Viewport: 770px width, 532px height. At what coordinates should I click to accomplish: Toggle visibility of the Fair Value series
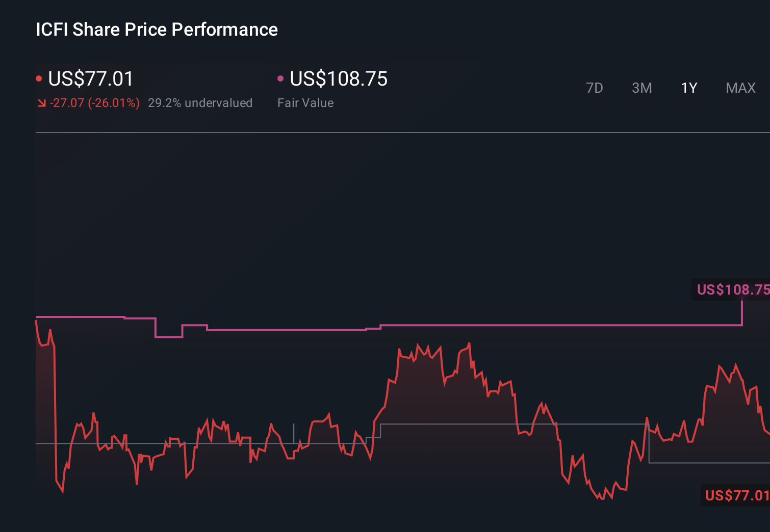[280, 78]
